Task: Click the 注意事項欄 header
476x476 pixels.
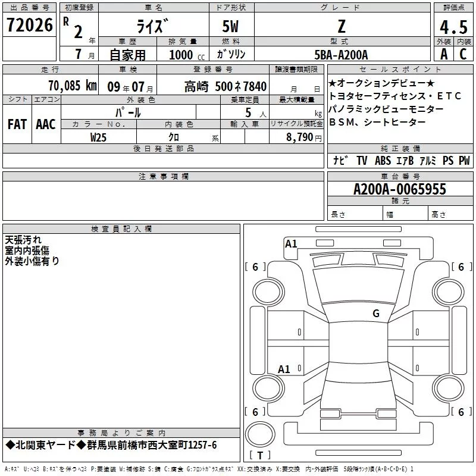Action: pyautogui.click(x=163, y=176)
